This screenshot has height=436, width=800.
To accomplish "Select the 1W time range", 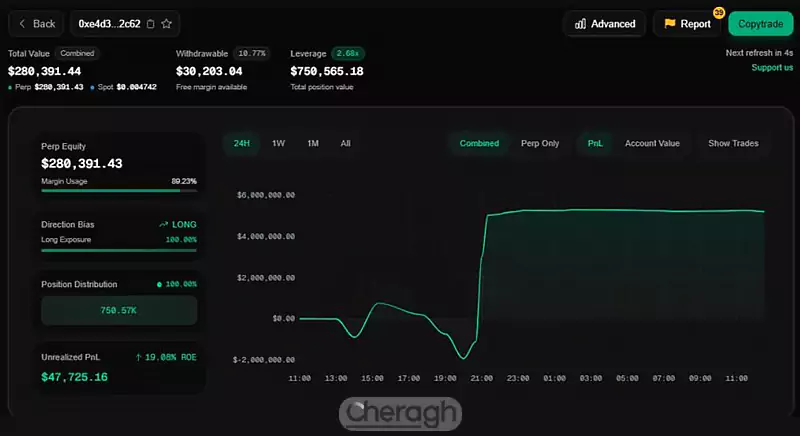I will point(279,143).
